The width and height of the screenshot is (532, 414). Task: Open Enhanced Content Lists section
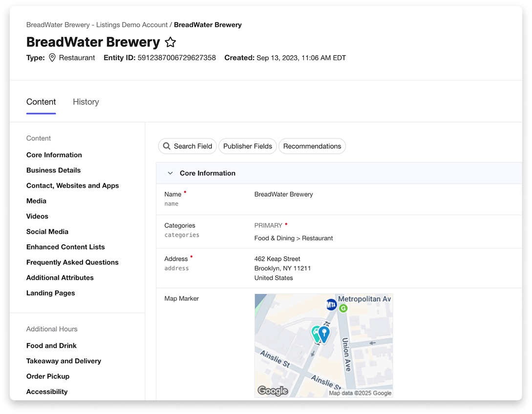[x=65, y=247]
